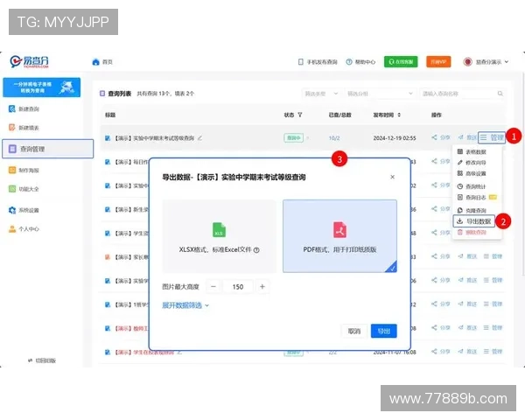Screen dimensions: 525x420
Task: Choose 删除查询 from the 管理 menu
Action: click(x=472, y=232)
